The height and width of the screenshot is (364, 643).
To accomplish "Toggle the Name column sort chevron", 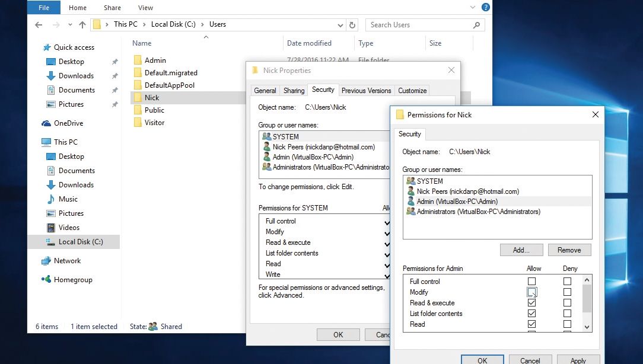I will pos(206,36).
